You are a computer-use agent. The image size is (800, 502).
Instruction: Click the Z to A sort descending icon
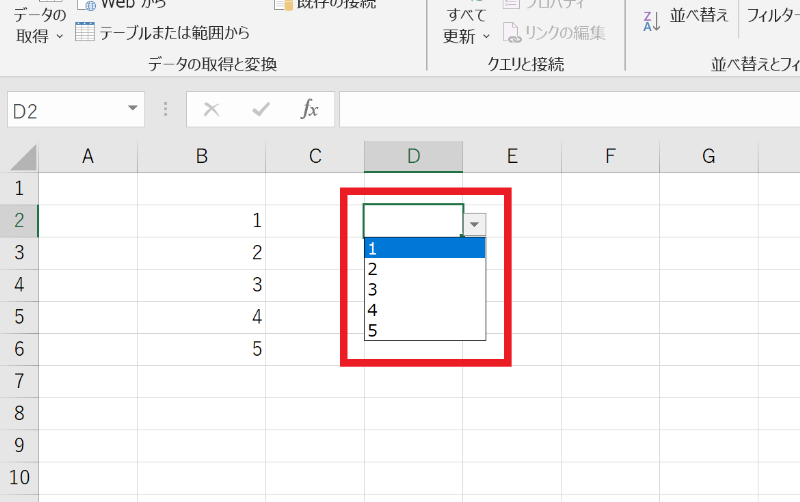652,21
